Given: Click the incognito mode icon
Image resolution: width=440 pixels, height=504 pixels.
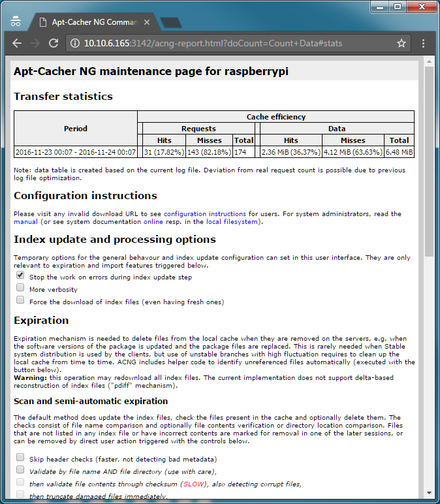Looking at the screenshot, I should tap(16, 21).
